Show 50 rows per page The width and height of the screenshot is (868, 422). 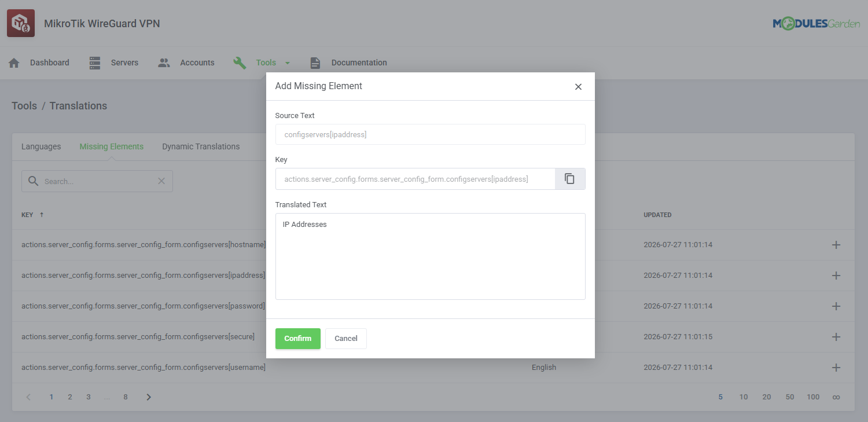coord(790,397)
